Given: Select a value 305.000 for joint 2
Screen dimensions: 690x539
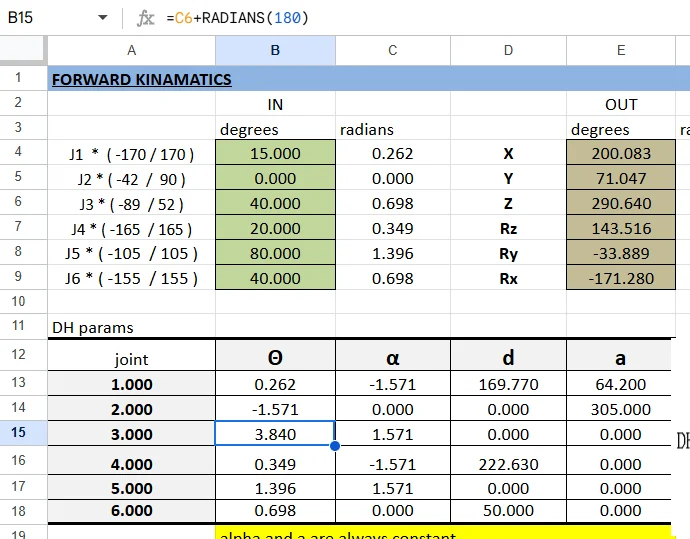Looking at the screenshot, I should click(x=620, y=409).
